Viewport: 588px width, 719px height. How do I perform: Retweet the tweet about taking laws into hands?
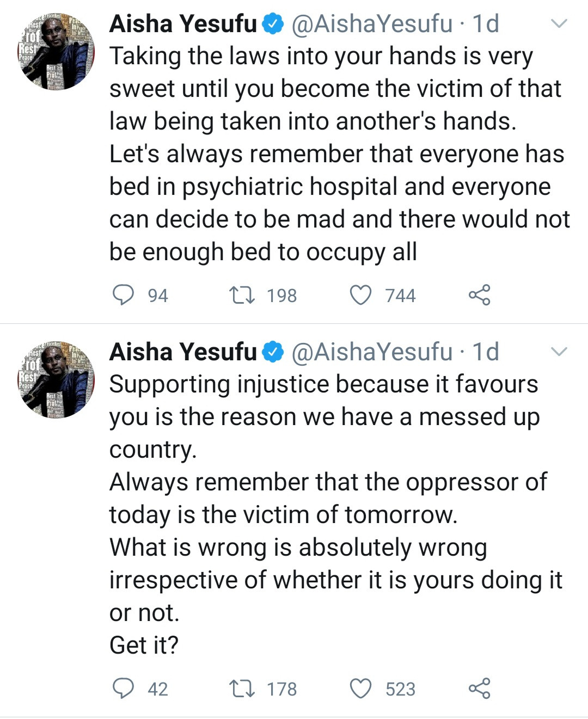(242, 295)
